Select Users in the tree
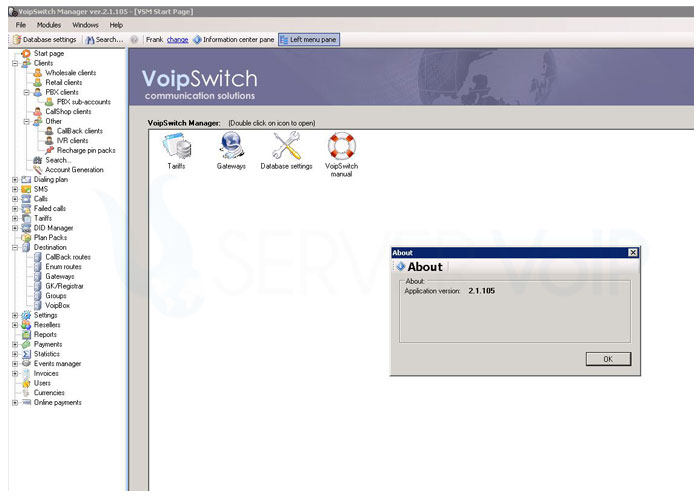 pos(42,383)
